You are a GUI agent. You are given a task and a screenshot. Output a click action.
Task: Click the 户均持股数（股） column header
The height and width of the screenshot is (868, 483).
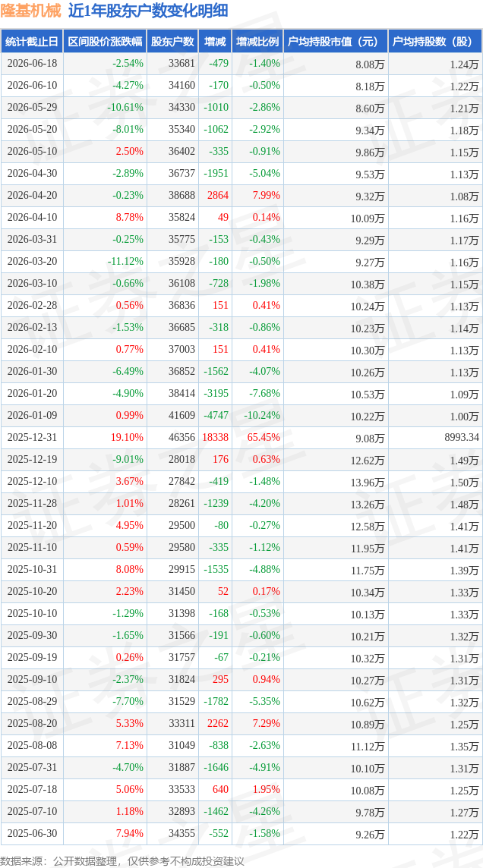(x=435, y=42)
